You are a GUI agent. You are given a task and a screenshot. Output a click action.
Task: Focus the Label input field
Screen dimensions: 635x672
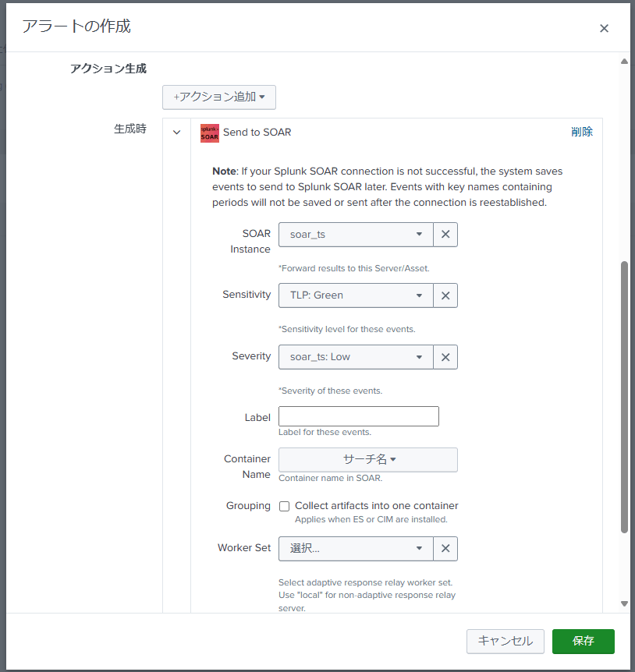point(358,416)
